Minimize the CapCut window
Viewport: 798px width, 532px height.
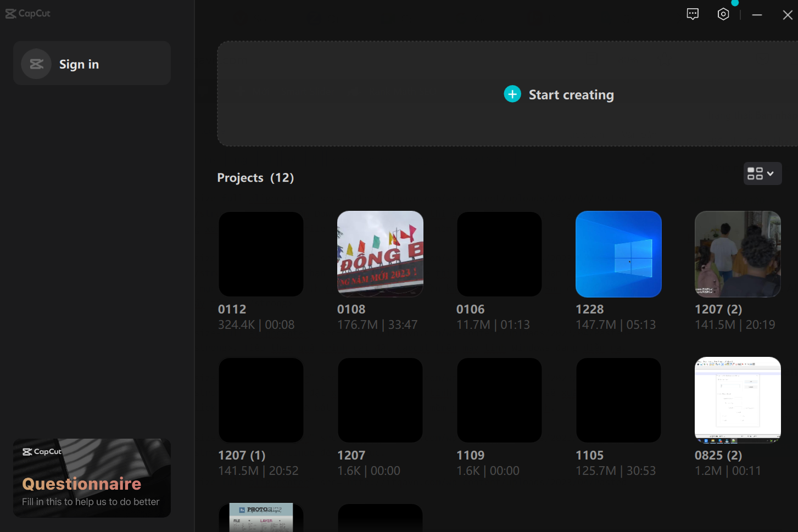click(x=757, y=15)
